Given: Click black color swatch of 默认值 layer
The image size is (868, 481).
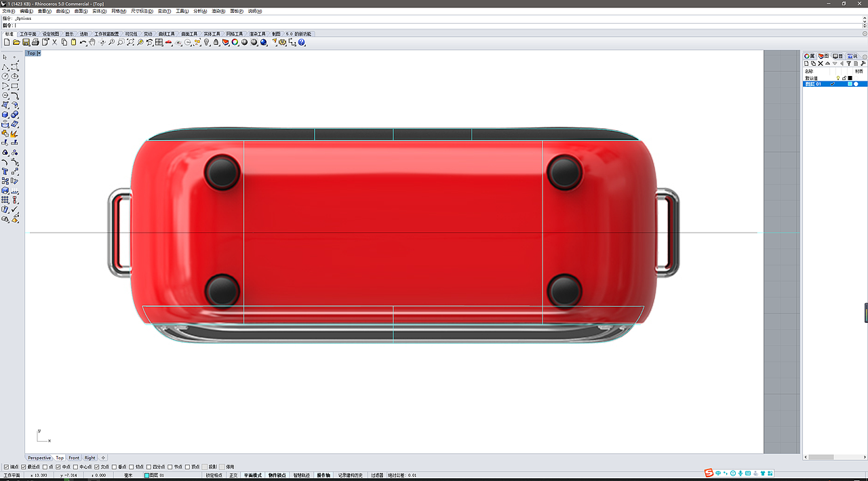Looking at the screenshot, I should click(x=850, y=78).
